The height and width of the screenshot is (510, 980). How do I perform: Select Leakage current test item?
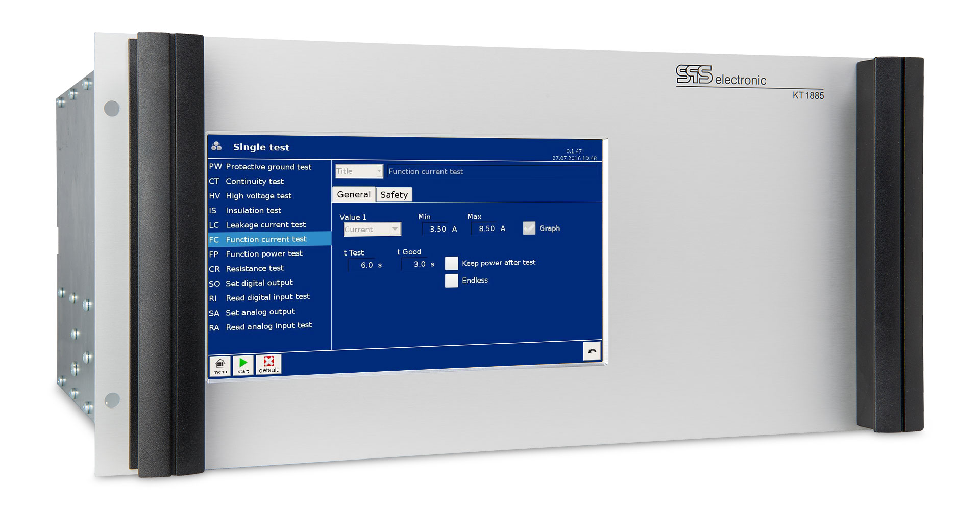[x=265, y=225]
